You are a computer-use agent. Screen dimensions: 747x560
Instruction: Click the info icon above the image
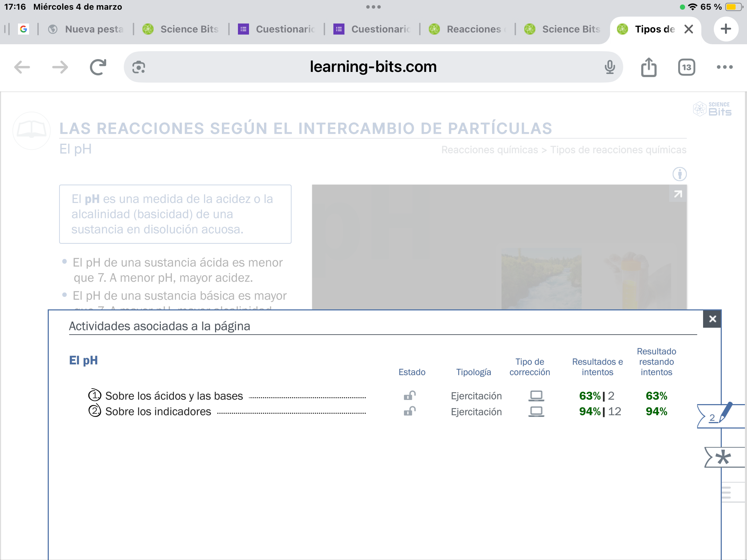tap(680, 174)
